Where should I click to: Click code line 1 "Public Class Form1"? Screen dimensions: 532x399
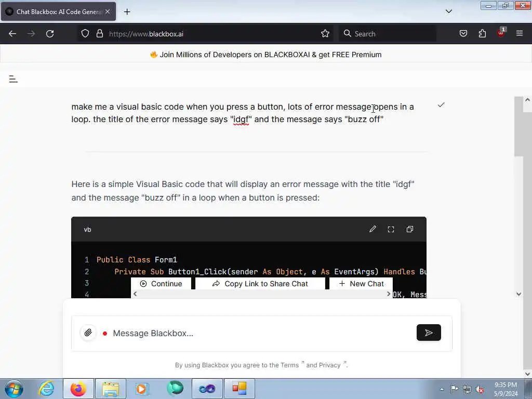tap(137, 260)
